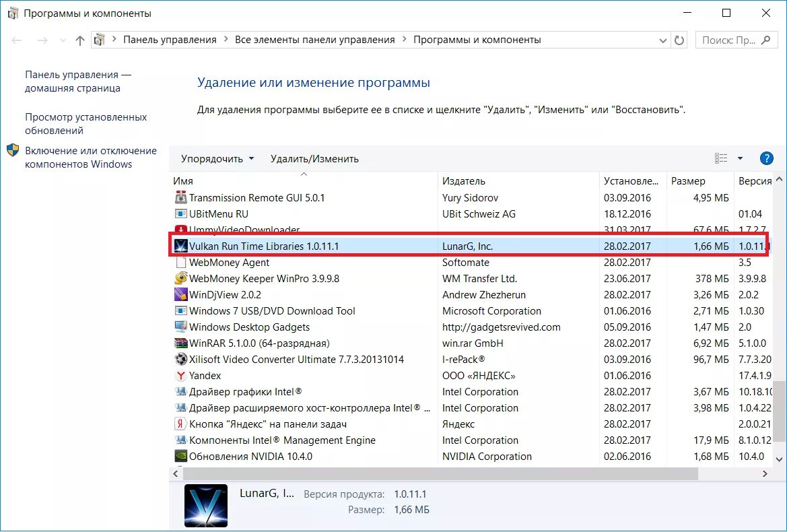Click the WinDjView 2.0.2 icon
This screenshot has height=532, width=787.
(x=180, y=294)
